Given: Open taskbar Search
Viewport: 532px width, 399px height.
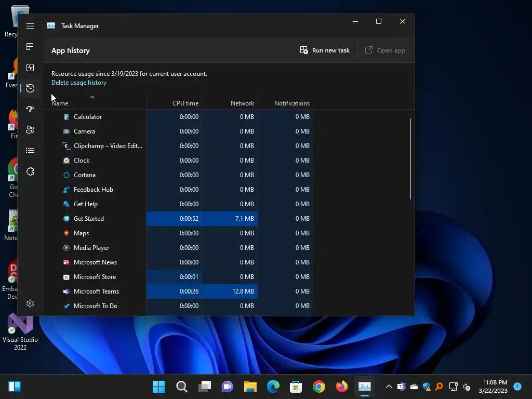Looking at the screenshot, I should click(x=181, y=387).
